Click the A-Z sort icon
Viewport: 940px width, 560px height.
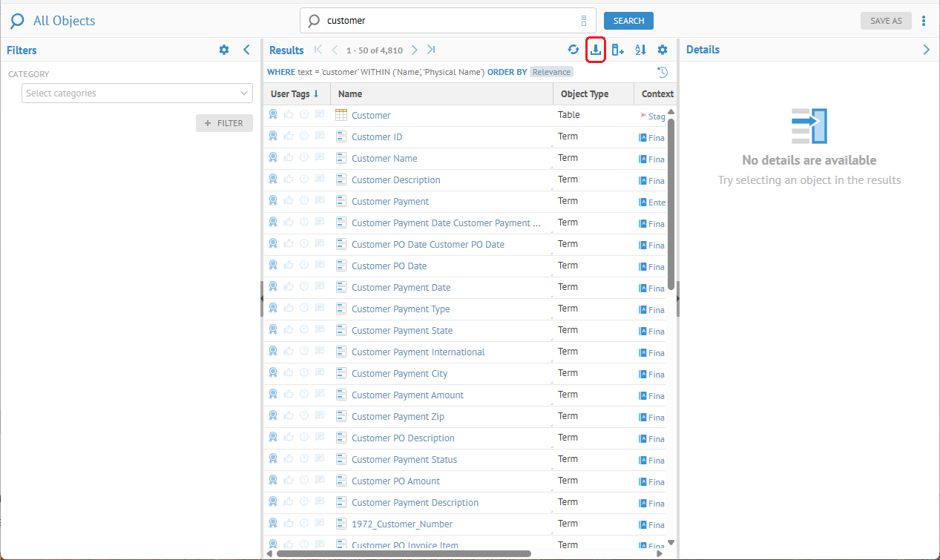[640, 50]
